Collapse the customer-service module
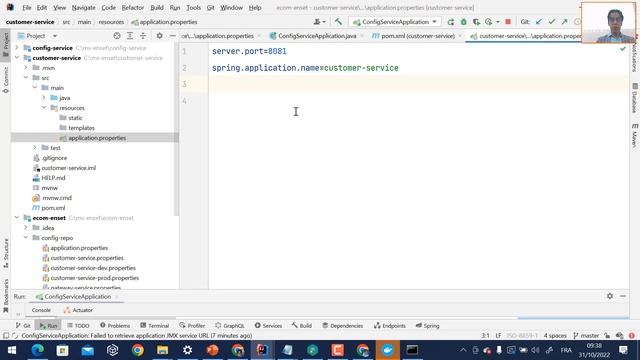Viewport: 640px width, 360px height. click(17, 58)
